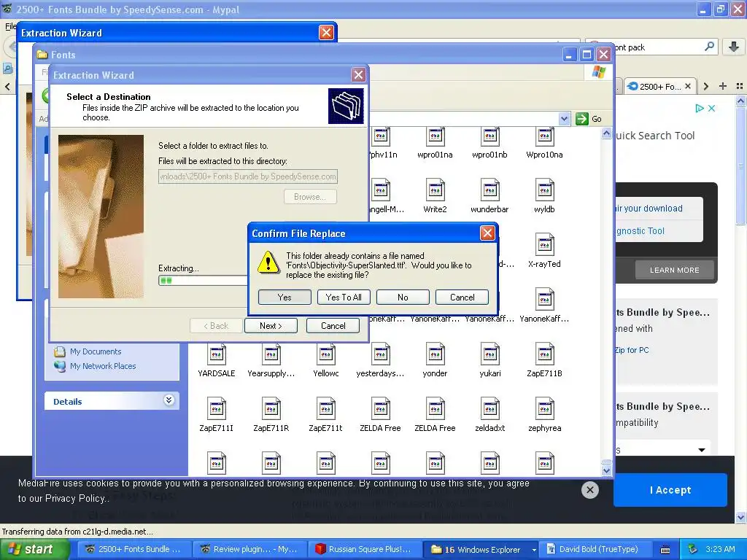Open the browser downloads arrow icon

[734, 47]
